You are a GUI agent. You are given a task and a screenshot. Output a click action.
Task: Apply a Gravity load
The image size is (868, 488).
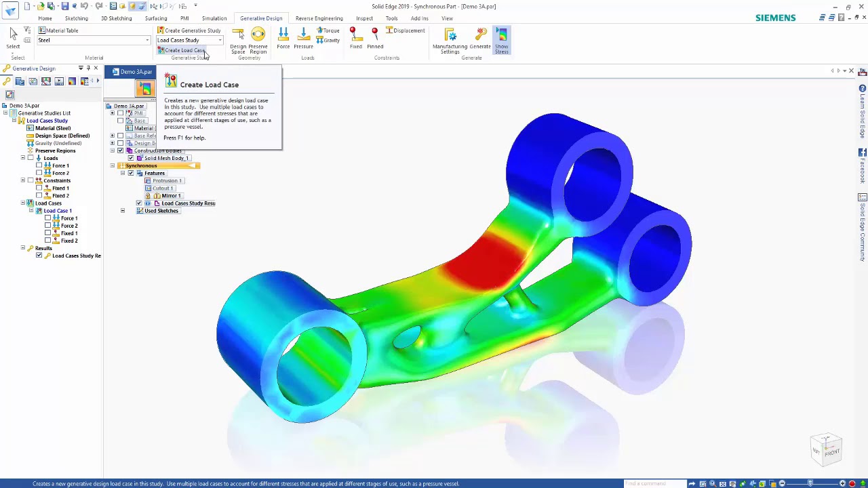[328, 41]
